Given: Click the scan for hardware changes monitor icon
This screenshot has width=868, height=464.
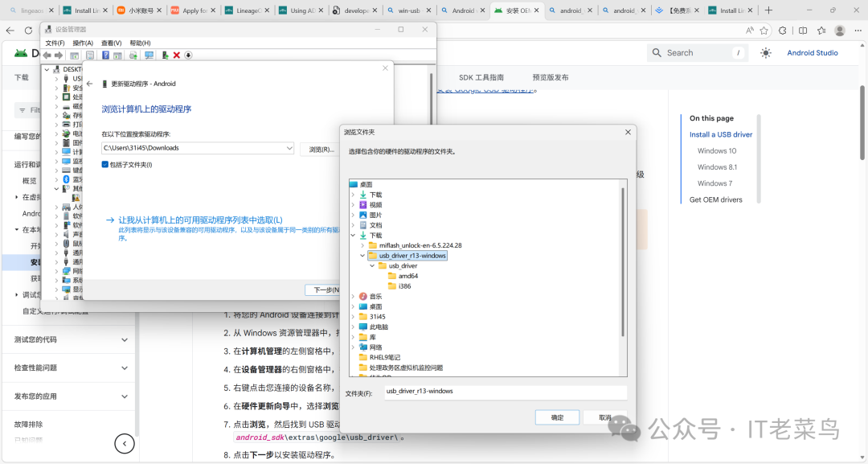Looking at the screenshot, I should tap(149, 55).
